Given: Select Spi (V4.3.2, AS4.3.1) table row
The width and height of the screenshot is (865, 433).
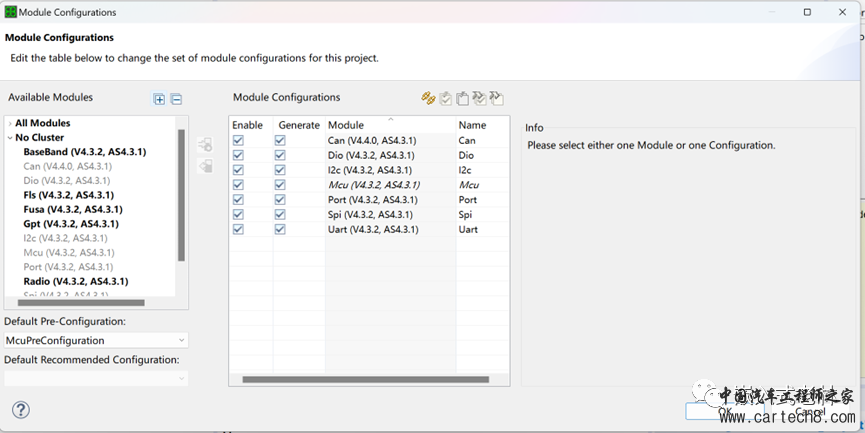Looking at the screenshot, I should 369,215.
